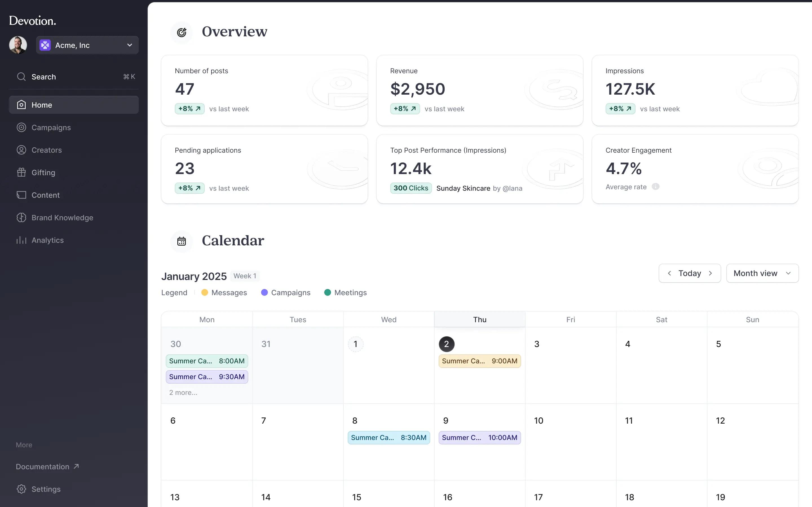Open the Acme, Inc workspace dropdown
The height and width of the screenshot is (507, 812).
[87, 45]
